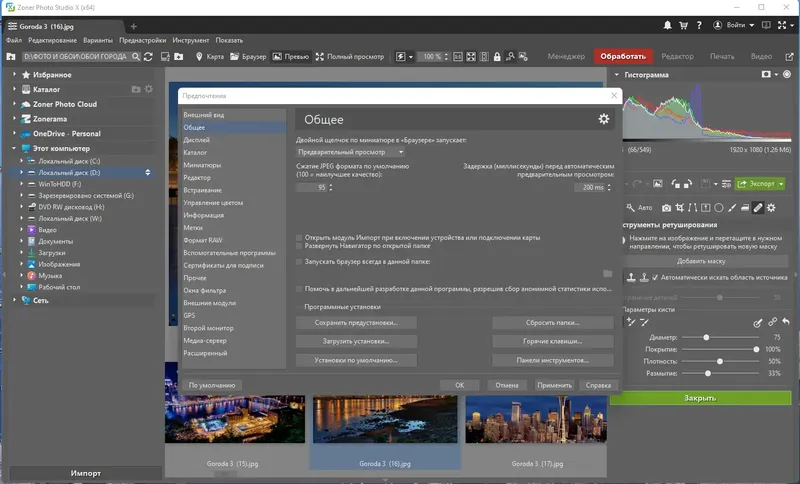Click the notifications bell icon
The height and width of the screenshot is (484, 800).
click(668, 25)
